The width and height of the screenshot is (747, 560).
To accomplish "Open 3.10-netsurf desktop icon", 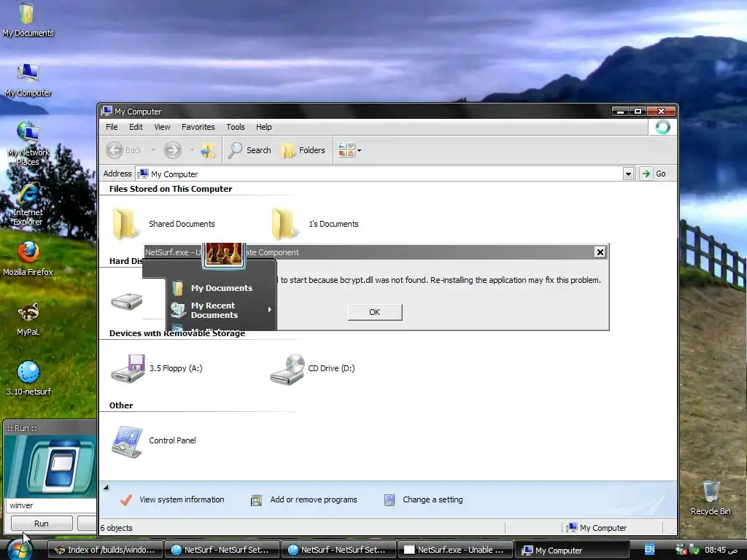I will pos(28,378).
